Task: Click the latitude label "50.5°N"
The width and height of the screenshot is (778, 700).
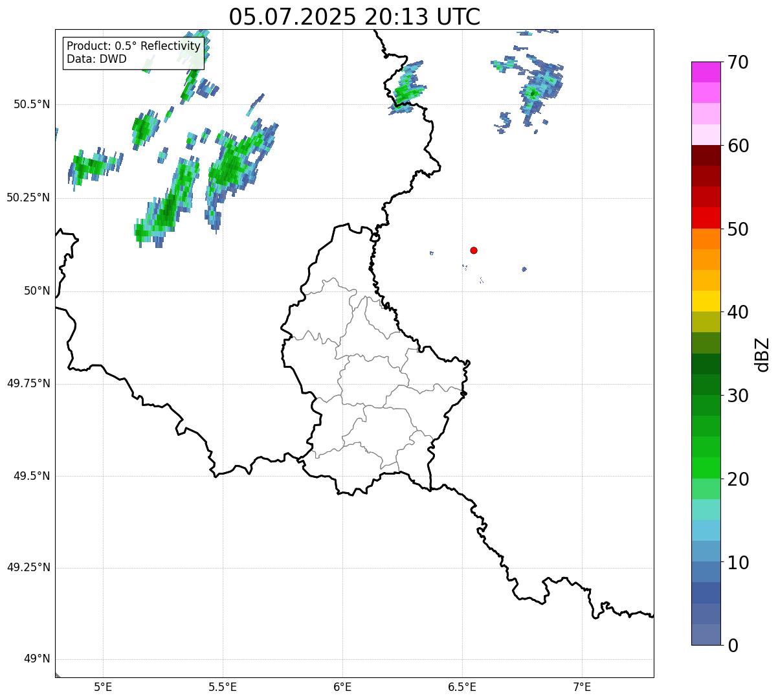Action: [x=31, y=104]
